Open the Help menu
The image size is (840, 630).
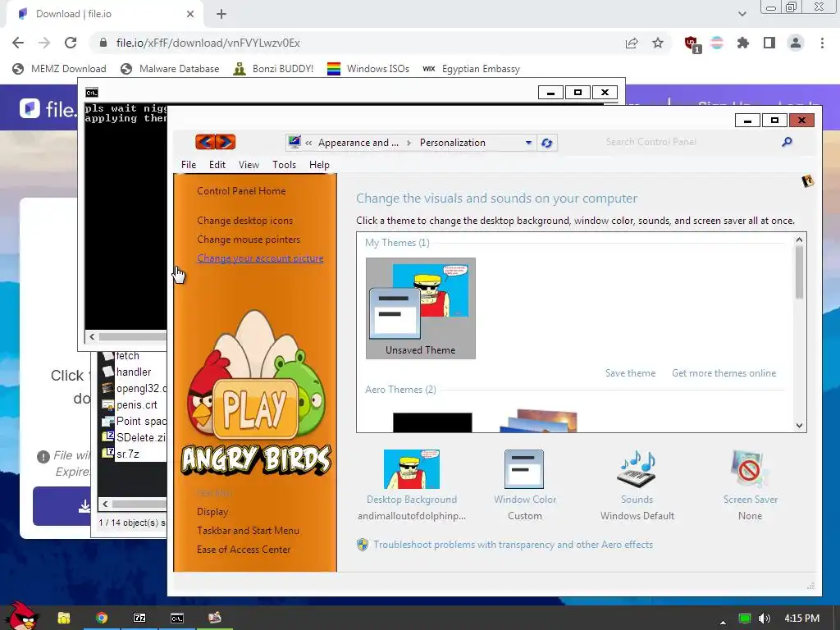319,165
